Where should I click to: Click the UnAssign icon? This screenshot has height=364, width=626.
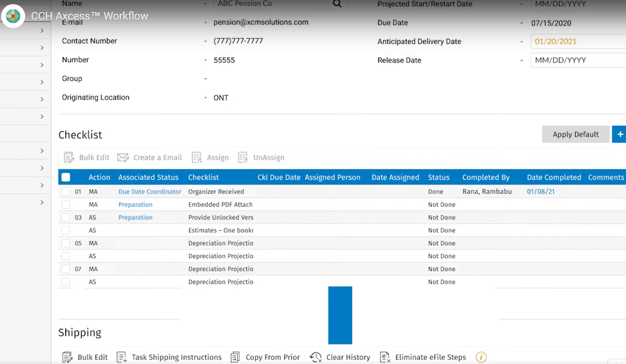click(x=243, y=157)
